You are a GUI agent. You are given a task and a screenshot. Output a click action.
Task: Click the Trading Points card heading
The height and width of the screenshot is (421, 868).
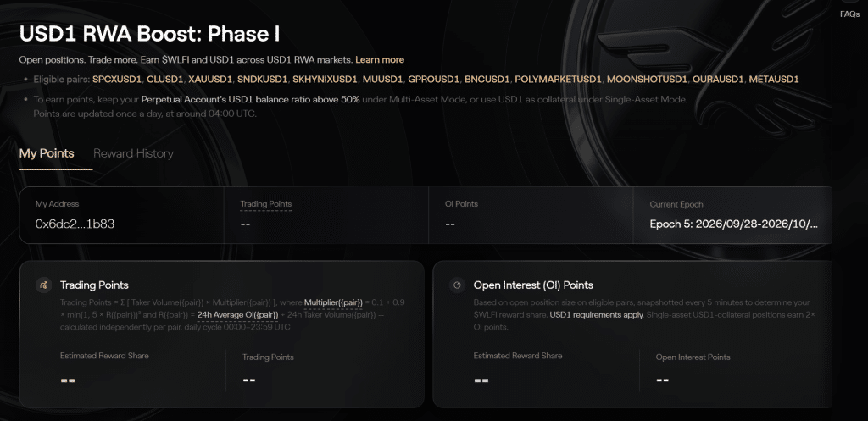(94, 285)
